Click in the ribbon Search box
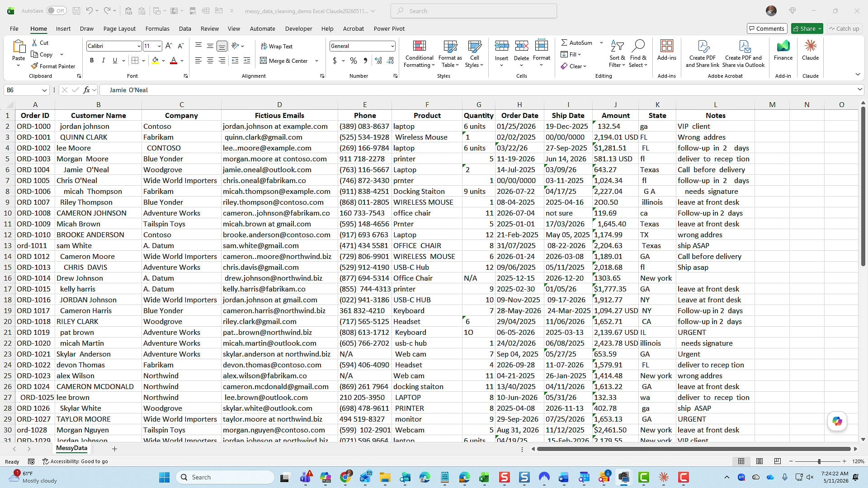 point(474,11)
